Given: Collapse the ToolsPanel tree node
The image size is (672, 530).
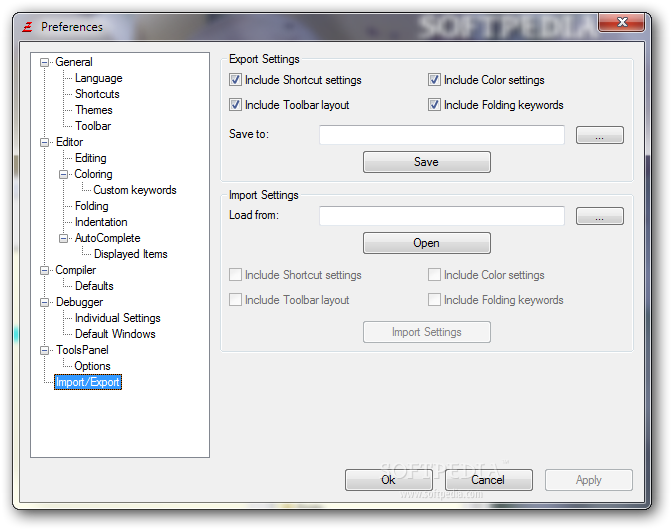Looking at the screenshot, I should point(44,350).
